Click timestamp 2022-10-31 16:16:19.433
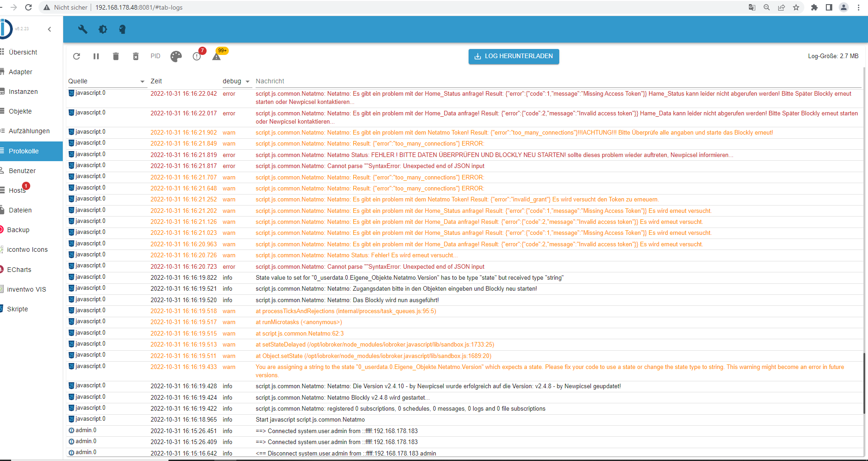This screenshot has width=868, height=461. click(x=184, y=367)
